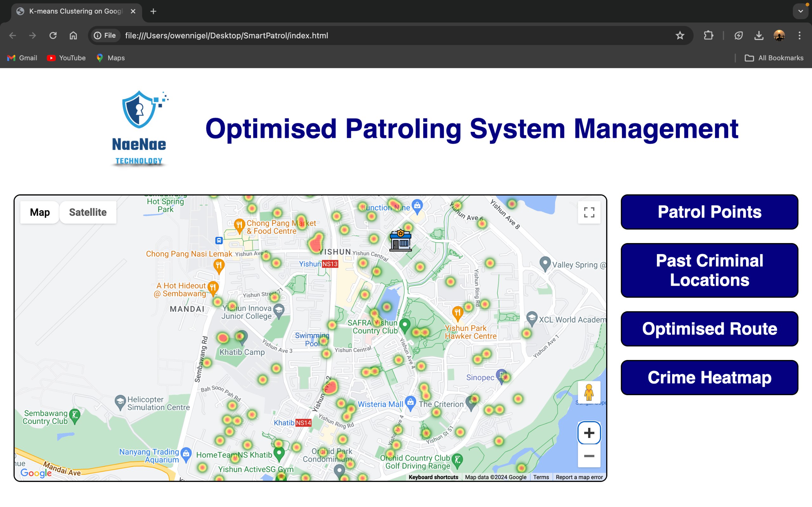Screen dimensions: 812x507
Task: Click the police station icon on map
Action: 400,240
